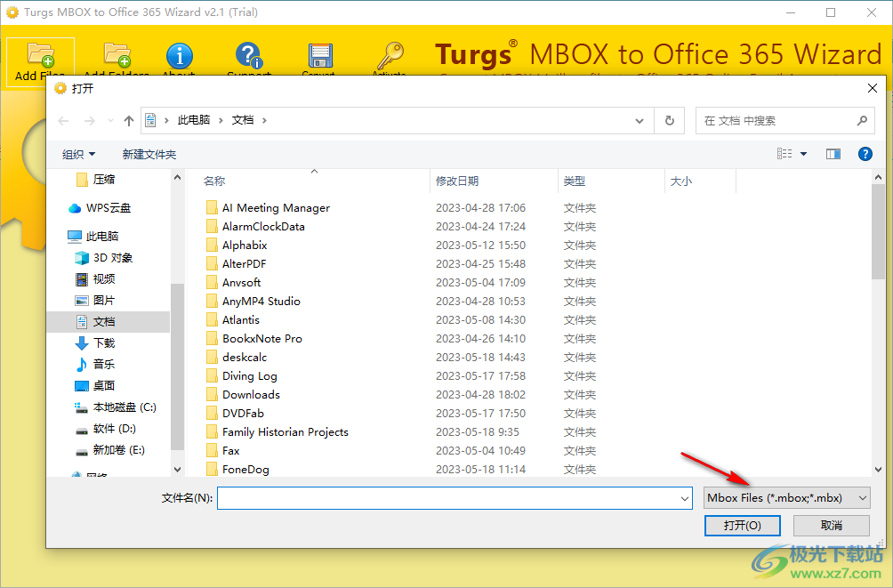
Task: Click the view mode icon
Action: [784, 154]
